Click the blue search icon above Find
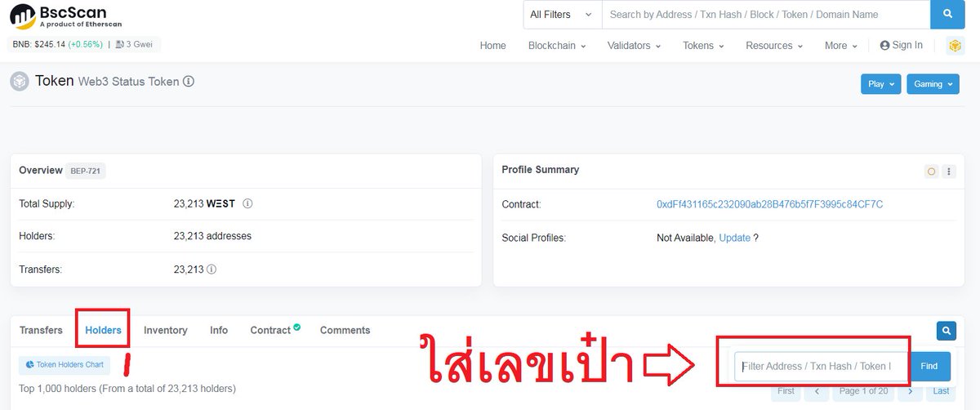The width and height of the screenshot is (980, 410). click(946, 331)
